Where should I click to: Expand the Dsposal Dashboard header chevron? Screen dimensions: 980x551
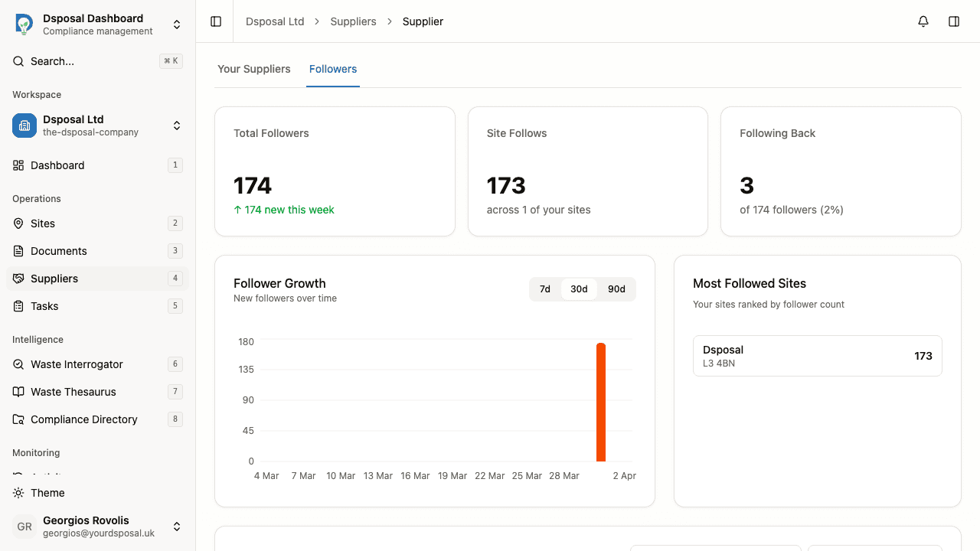point(176,24)
